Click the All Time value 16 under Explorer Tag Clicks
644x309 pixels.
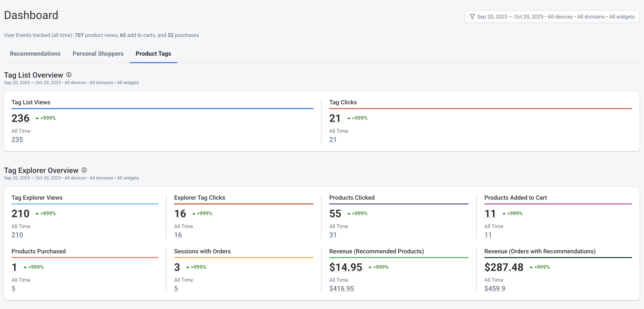178,235
